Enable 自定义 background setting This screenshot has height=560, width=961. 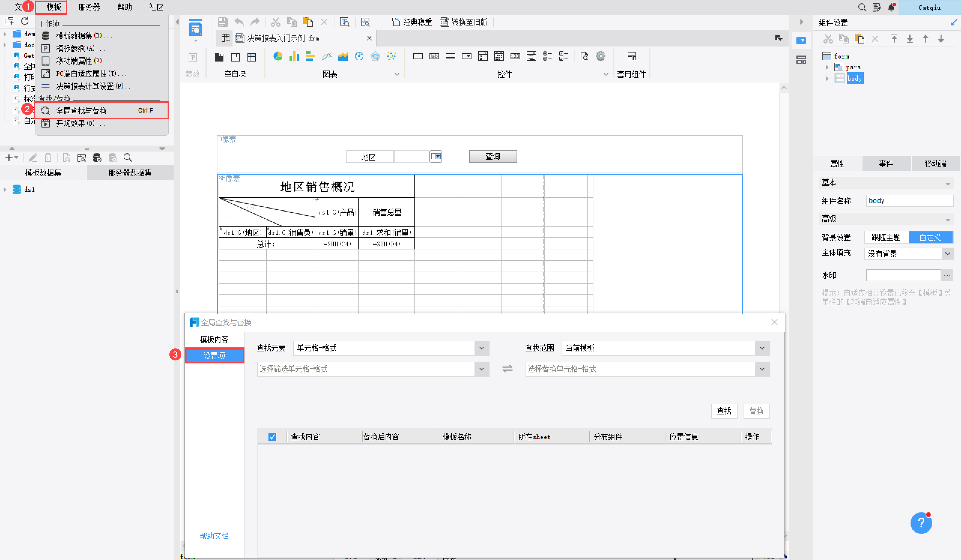coord(931,237)
